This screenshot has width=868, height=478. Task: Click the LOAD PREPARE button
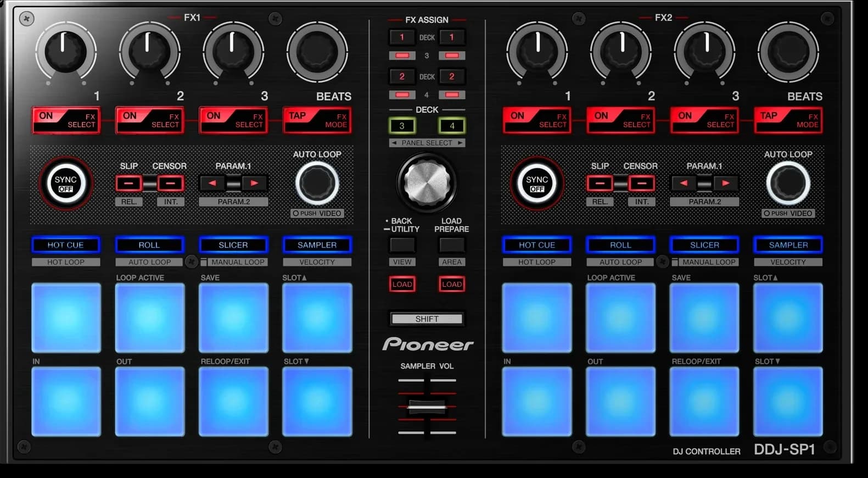452,245
